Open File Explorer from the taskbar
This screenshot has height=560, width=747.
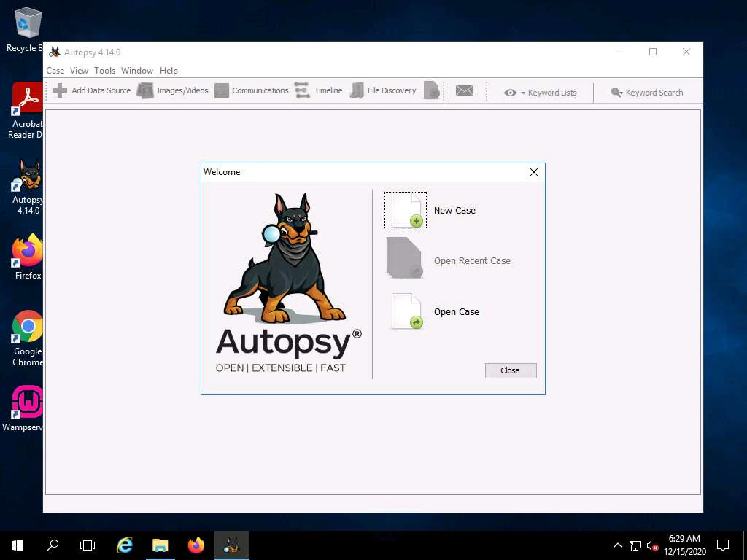[x=160, y=545]
